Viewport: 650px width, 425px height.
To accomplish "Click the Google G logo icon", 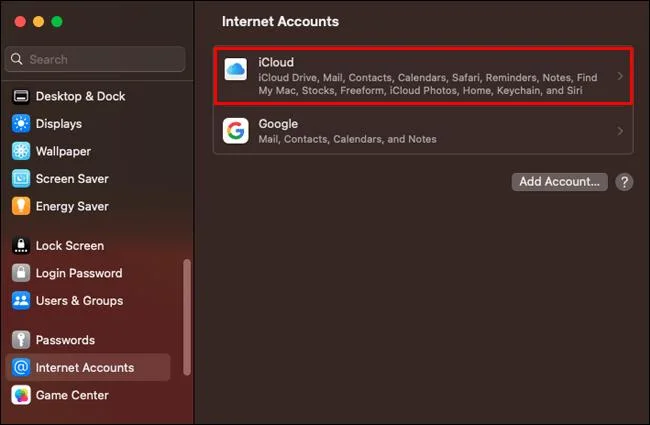I will [235, 131].
